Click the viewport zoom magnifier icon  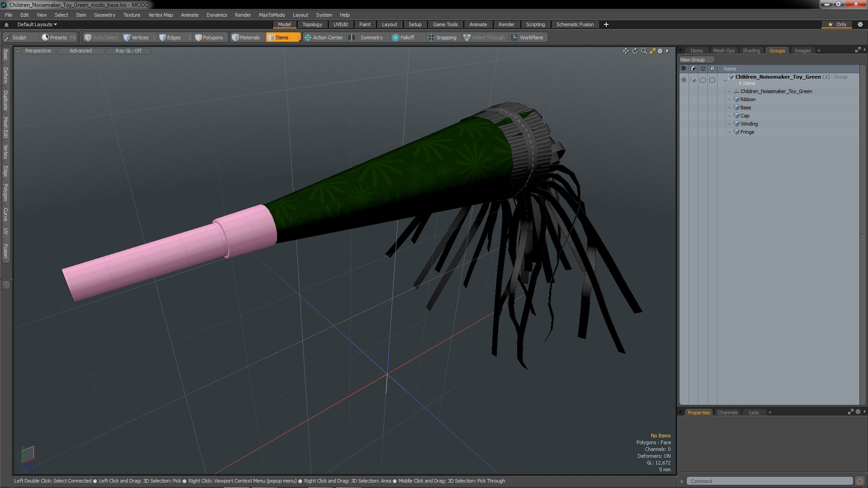(644, 51)
